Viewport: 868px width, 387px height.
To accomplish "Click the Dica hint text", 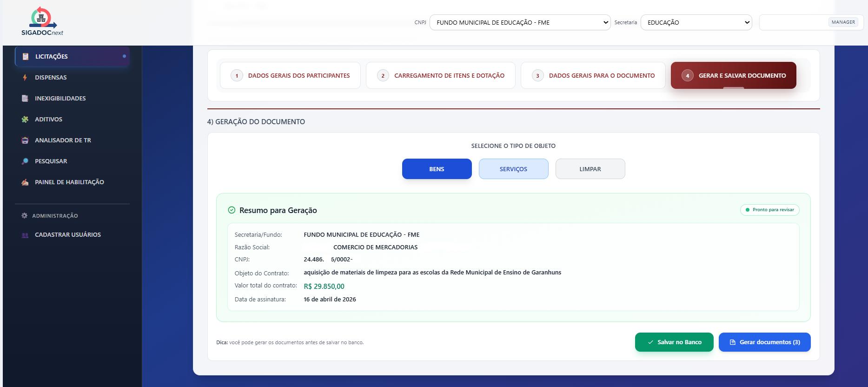I will point(290,342).
